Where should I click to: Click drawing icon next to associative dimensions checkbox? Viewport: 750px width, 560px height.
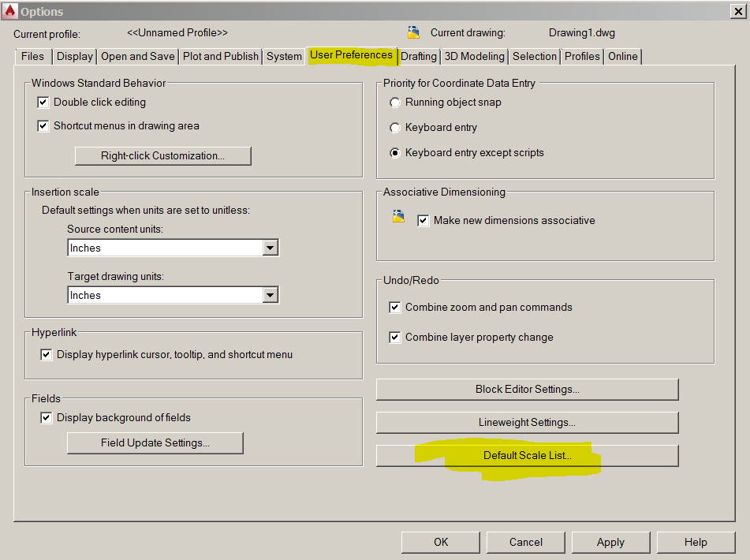point(398,217)
